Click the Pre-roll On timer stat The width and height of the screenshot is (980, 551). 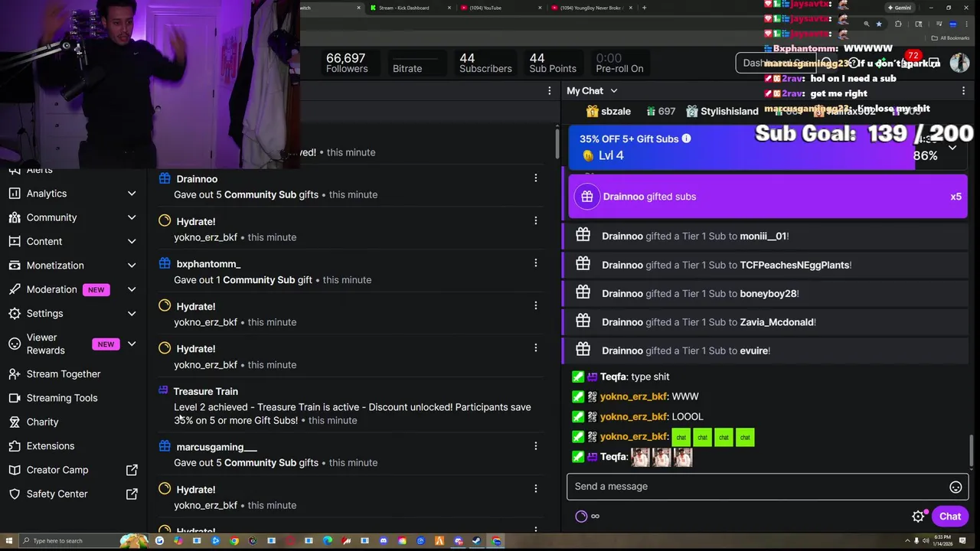(x=619, y=63)
